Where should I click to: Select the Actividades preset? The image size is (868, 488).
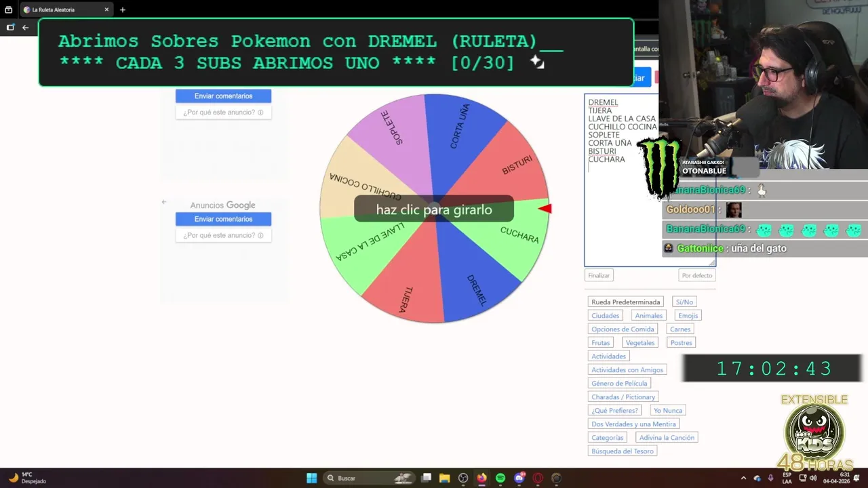tap(608, 357)
